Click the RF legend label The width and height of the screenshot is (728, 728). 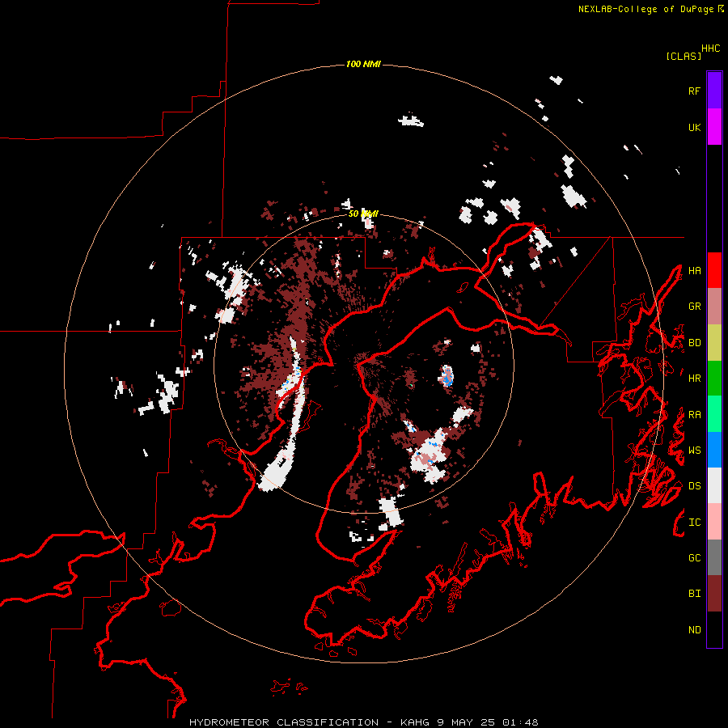(x=694, y=91)
